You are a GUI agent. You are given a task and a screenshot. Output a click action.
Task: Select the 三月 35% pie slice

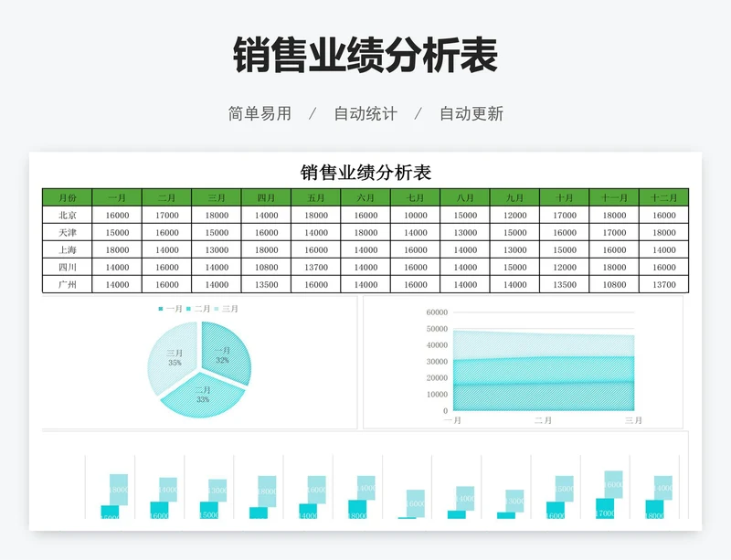(174, 357)
